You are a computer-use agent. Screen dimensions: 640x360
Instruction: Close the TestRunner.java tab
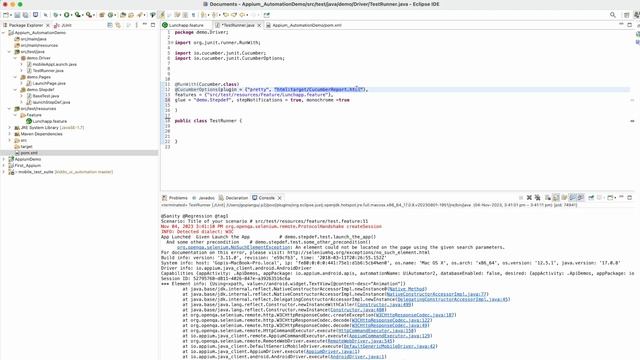coord(259,25)
